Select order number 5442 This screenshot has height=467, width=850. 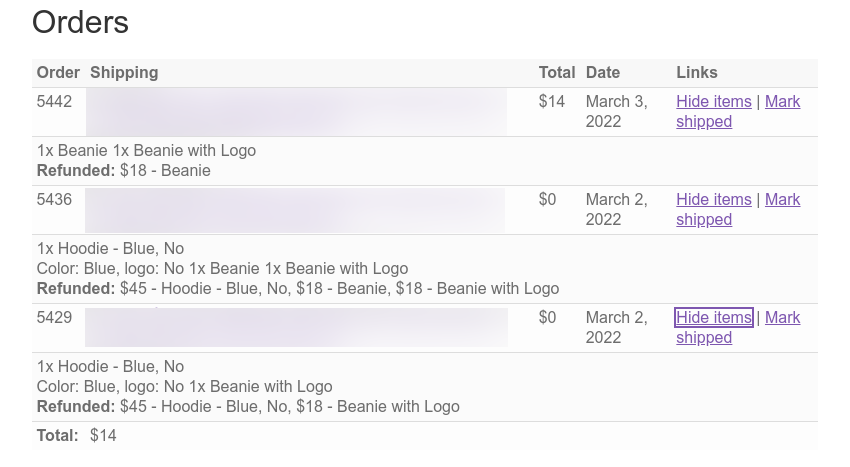[x=54, y=101]
